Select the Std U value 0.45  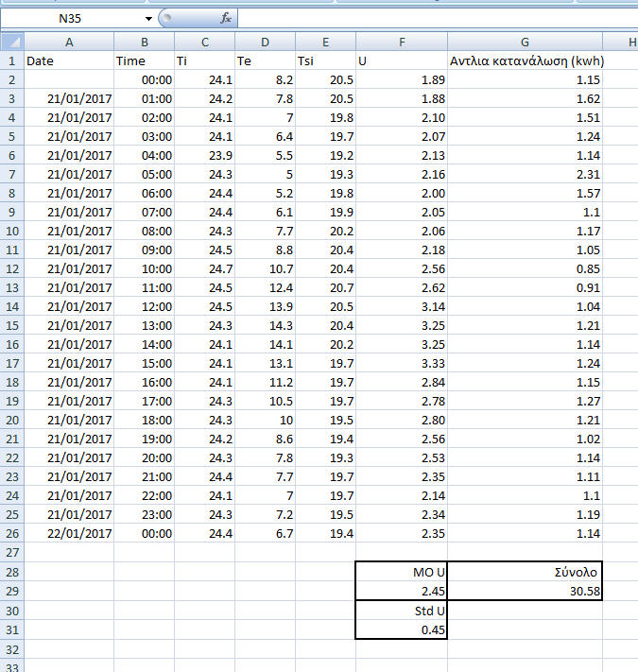point(402,629)
